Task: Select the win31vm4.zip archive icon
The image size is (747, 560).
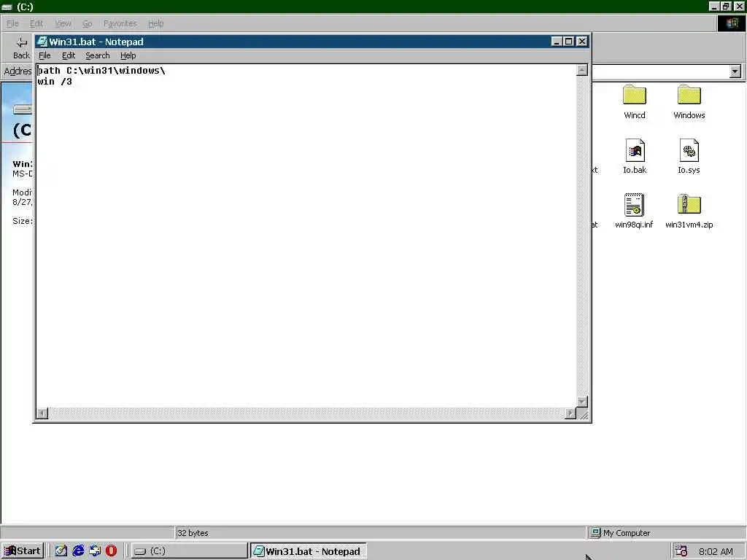Action: point(689,205)
